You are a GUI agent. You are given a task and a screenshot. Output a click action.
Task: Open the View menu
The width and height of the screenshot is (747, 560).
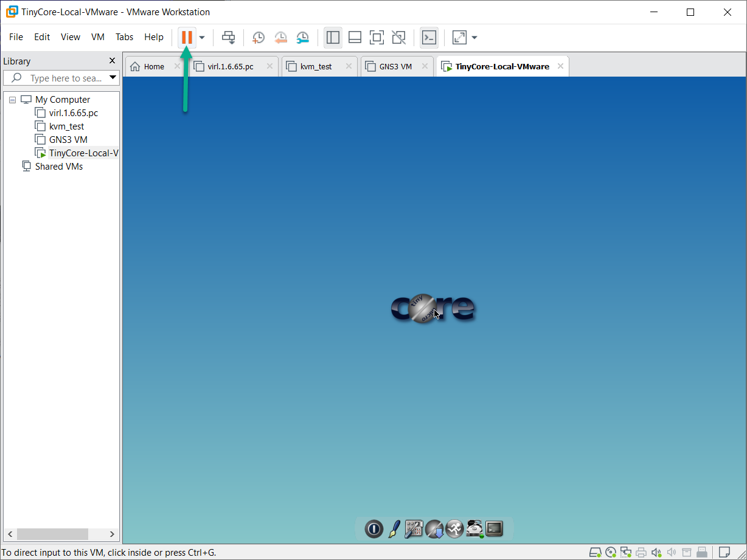point(71,37)
